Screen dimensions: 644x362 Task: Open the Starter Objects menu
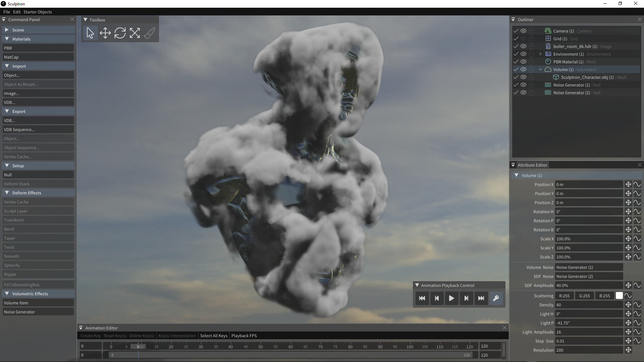click(38, 12)
